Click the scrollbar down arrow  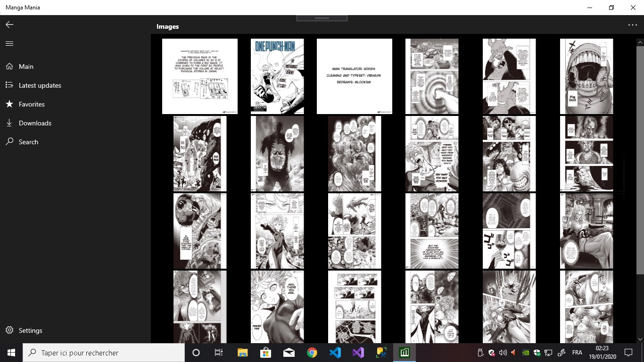click(640, 339)
